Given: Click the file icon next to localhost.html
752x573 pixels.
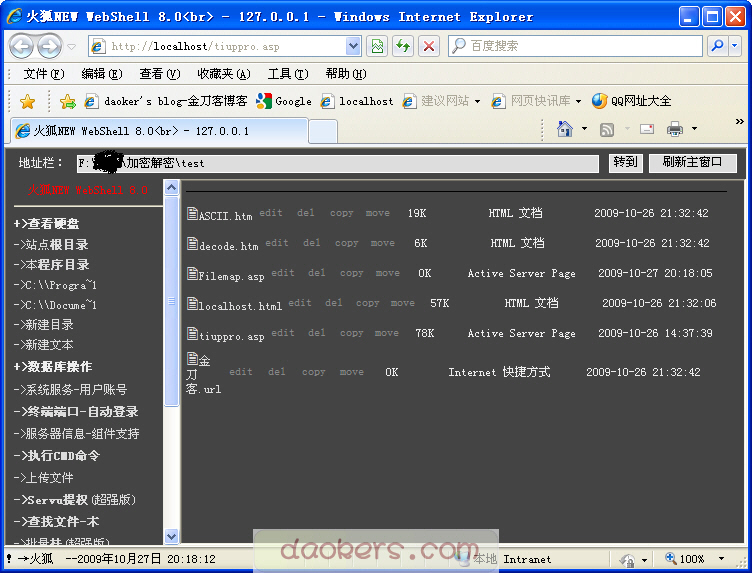Looking at the screenshot, I should click(x=192, y=304).
